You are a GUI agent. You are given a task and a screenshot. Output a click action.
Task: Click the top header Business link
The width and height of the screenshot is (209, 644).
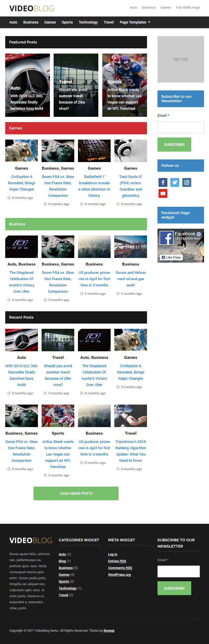point(149,7)
